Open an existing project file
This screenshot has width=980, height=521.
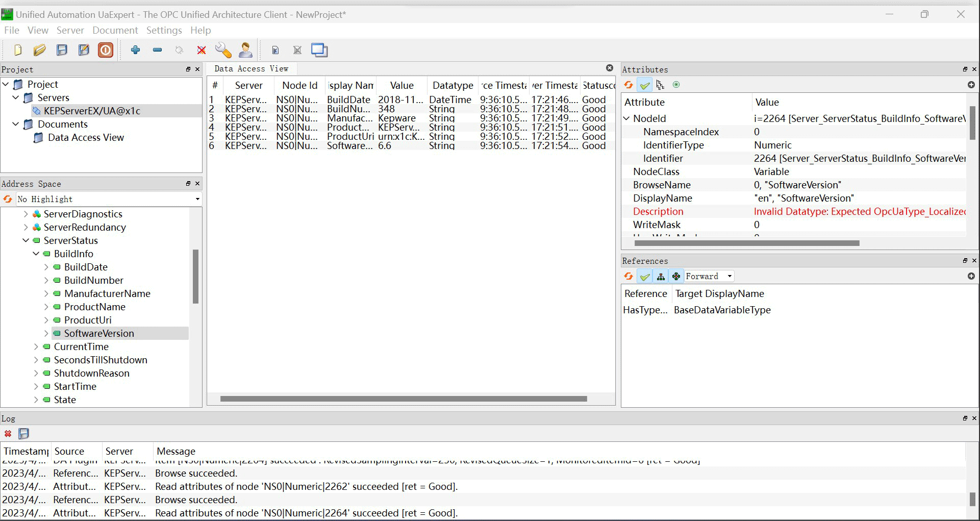39,49
